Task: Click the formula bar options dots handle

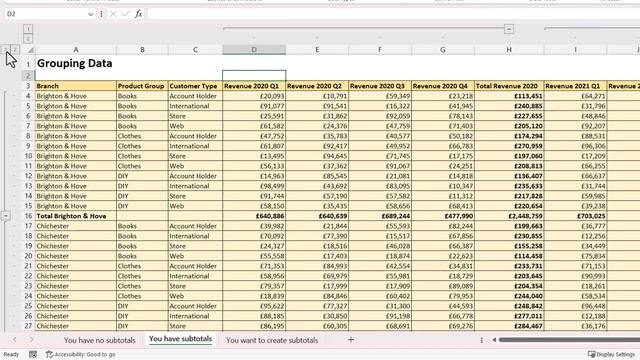Action: [101, 14]
